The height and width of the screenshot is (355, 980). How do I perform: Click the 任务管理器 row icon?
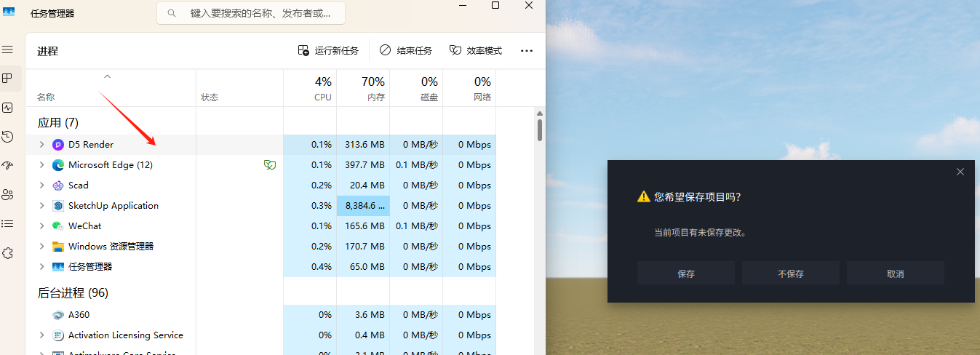(x=58, y=267)
